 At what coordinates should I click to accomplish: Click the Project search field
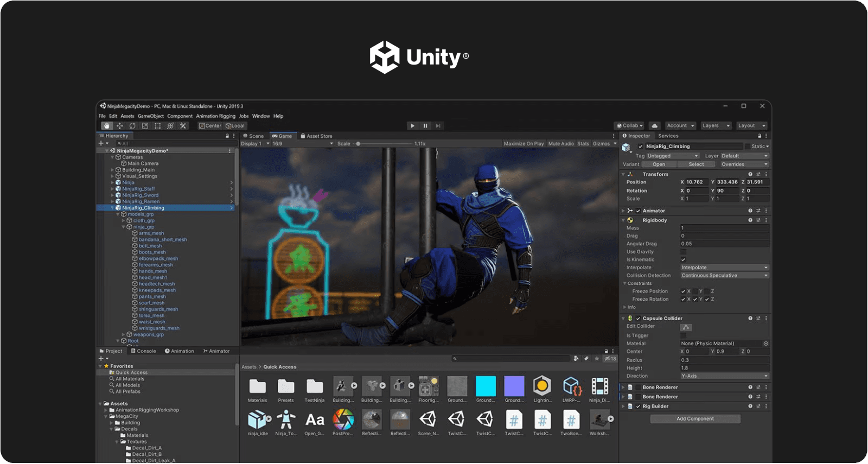510,359
